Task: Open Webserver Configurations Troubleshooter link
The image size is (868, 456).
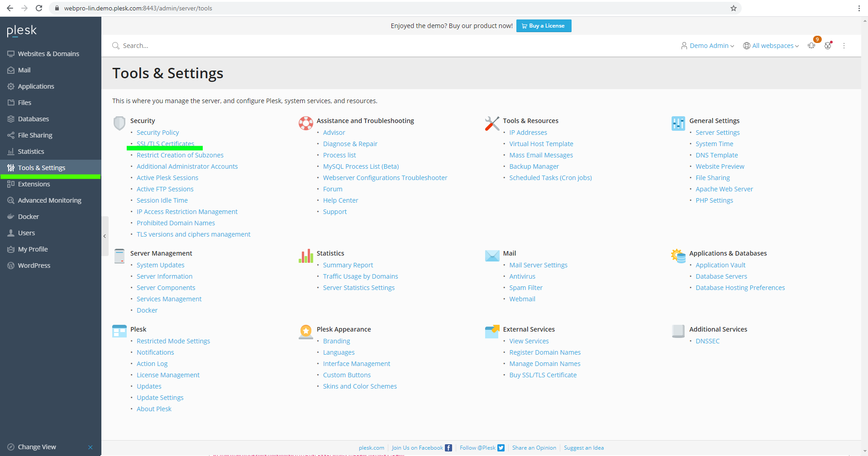Action: pos(385,178)
